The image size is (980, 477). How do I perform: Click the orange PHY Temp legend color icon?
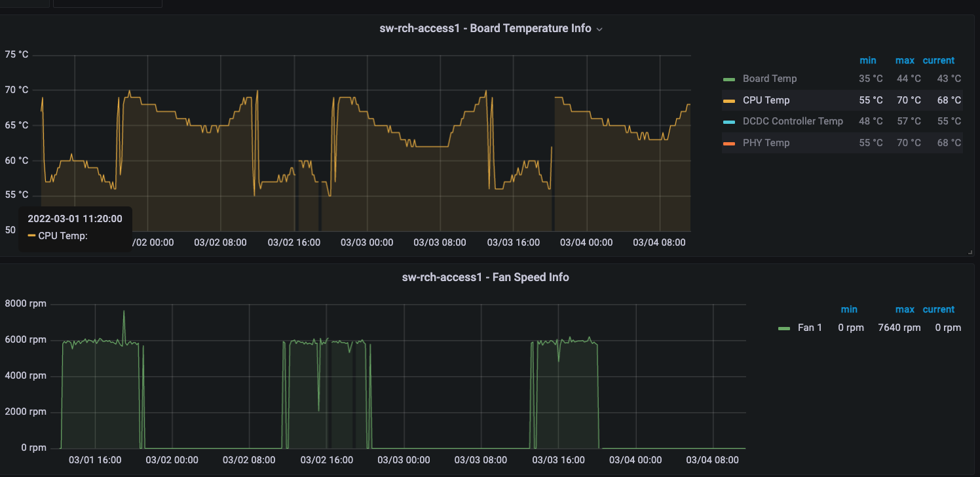click(x=729, y=143)
